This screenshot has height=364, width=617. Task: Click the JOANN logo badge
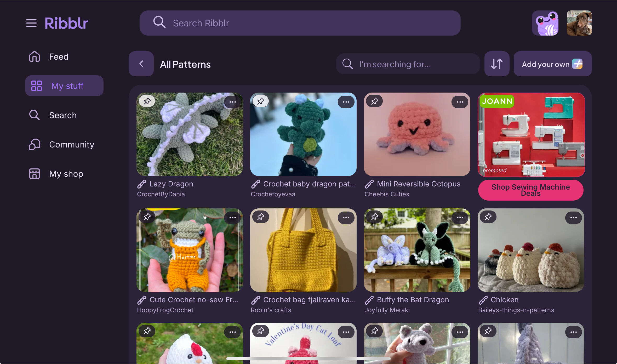pyautogui.click(x=497, y=101)
